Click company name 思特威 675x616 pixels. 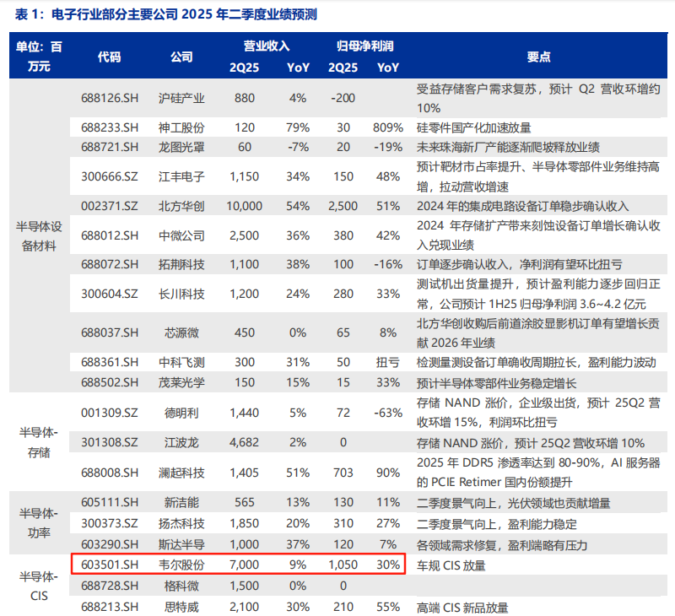click(x=181, y=607)
